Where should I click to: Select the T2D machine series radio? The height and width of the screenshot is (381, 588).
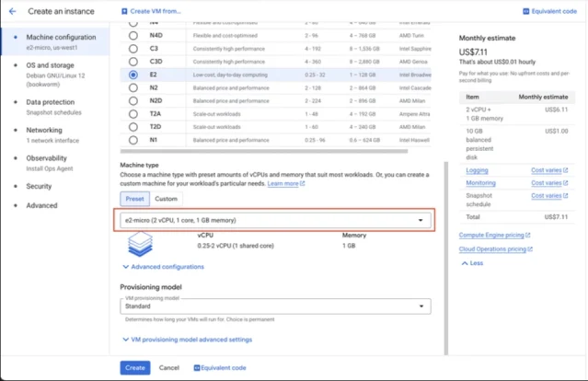coord(133,127)
